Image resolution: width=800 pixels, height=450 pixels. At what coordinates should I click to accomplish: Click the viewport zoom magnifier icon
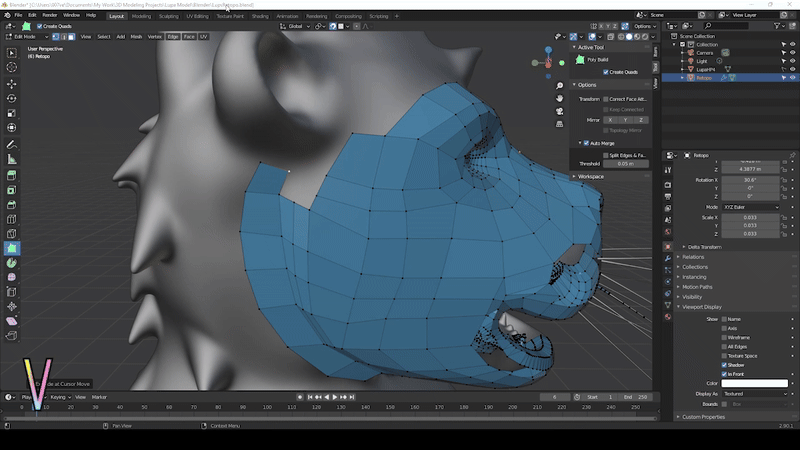pyautogui.click(x=560, y=86)
